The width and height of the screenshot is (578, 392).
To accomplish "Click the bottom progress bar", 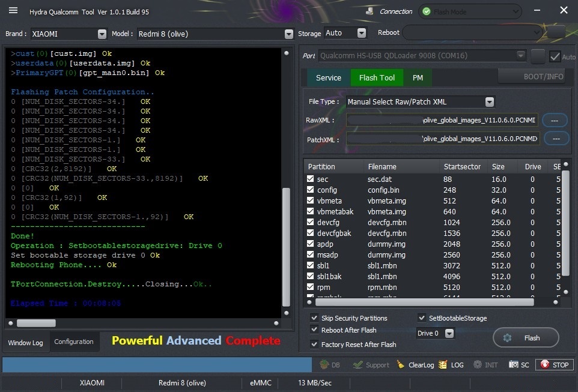I will (157, 365).
